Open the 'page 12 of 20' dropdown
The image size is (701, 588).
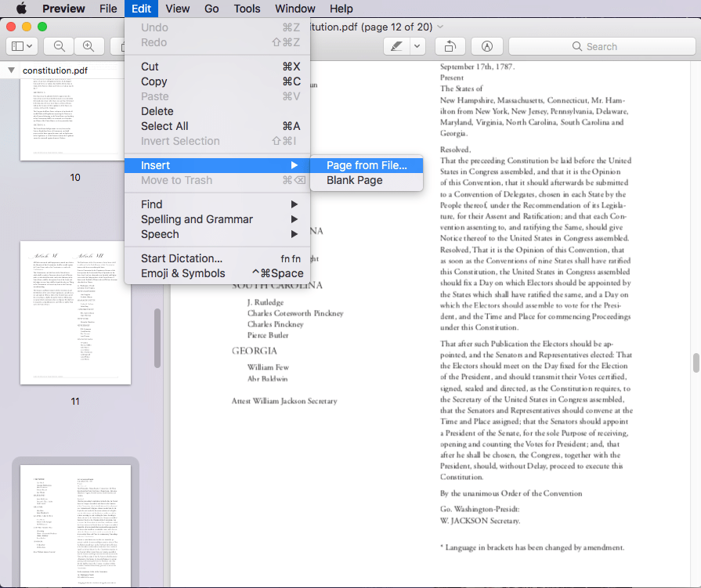pyautogui.click(x=439, y=26)
